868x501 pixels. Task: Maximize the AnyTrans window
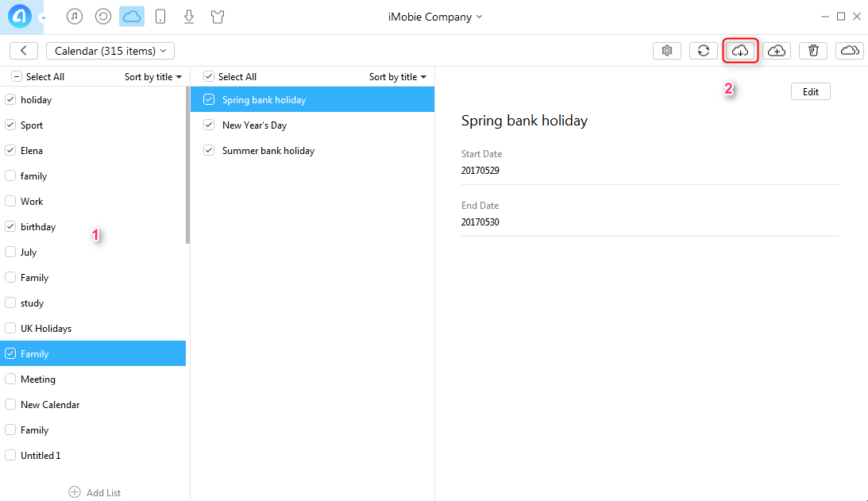[841, 17]
